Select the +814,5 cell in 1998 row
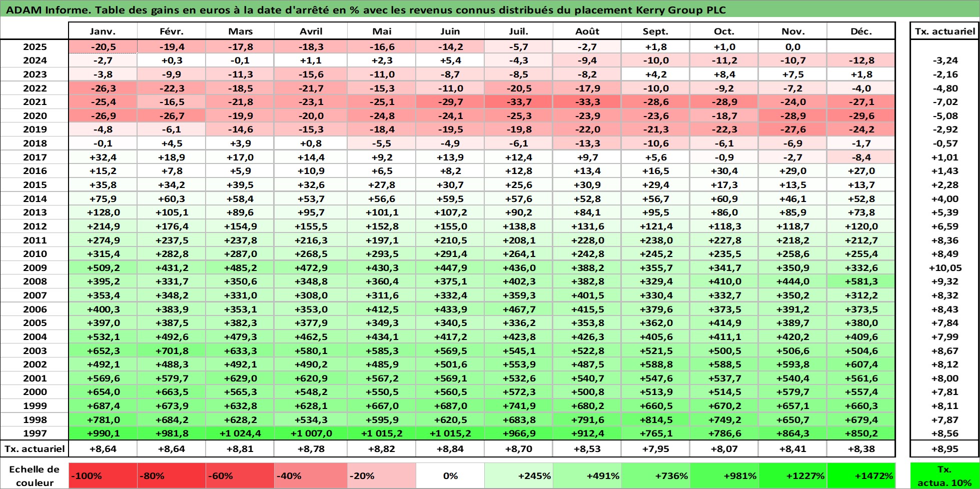The image size is (980, 489). tap(656, 419)
